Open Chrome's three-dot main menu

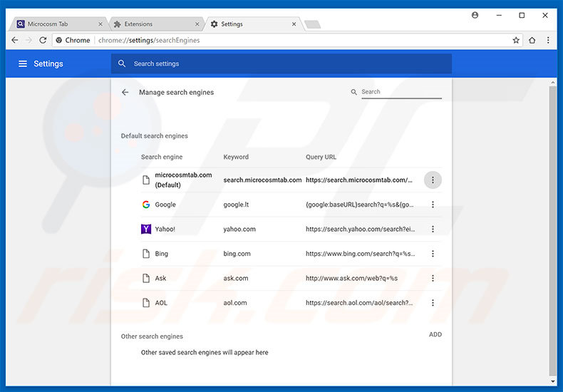548,40
